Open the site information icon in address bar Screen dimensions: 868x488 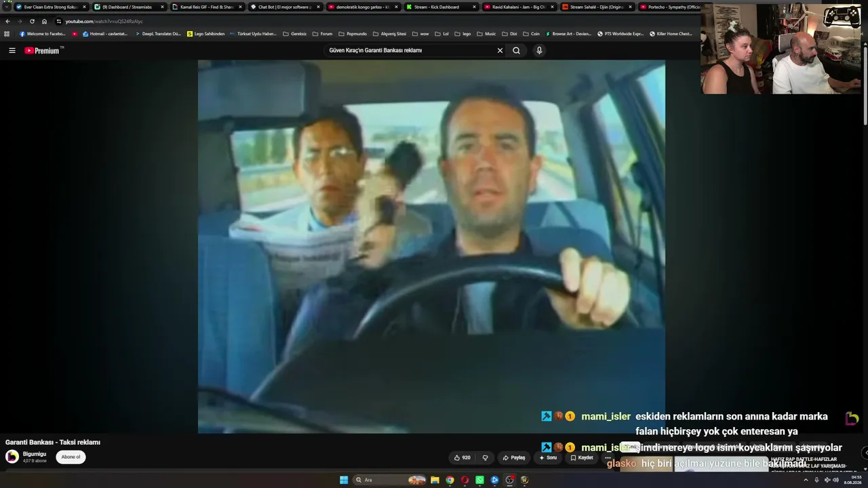tap(59, 21)
